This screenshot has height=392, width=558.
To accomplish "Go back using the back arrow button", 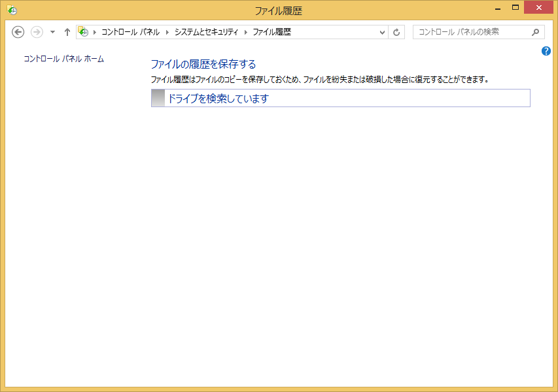I will pos(18,32).
